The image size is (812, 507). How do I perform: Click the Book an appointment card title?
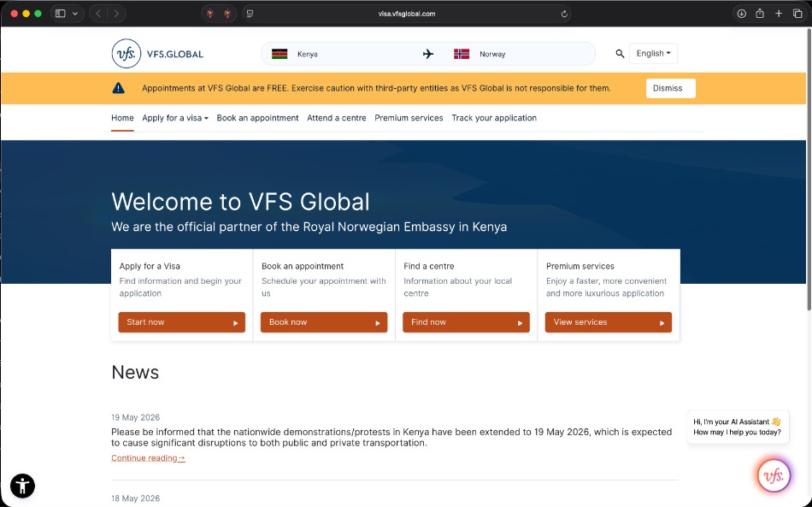tap(303, 266)
